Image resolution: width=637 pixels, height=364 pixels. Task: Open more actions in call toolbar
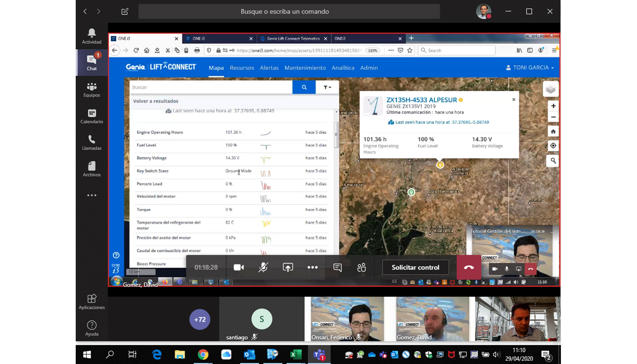coord(313,268)
